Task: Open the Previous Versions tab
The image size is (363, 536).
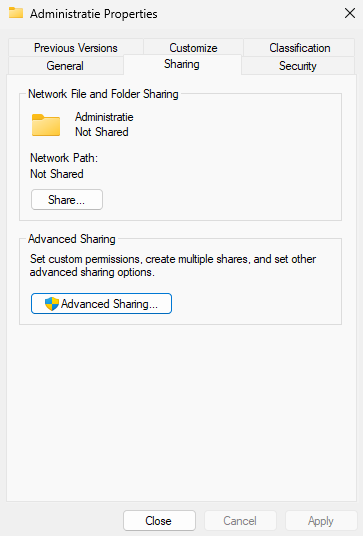Action: click(x=76, y=48)
